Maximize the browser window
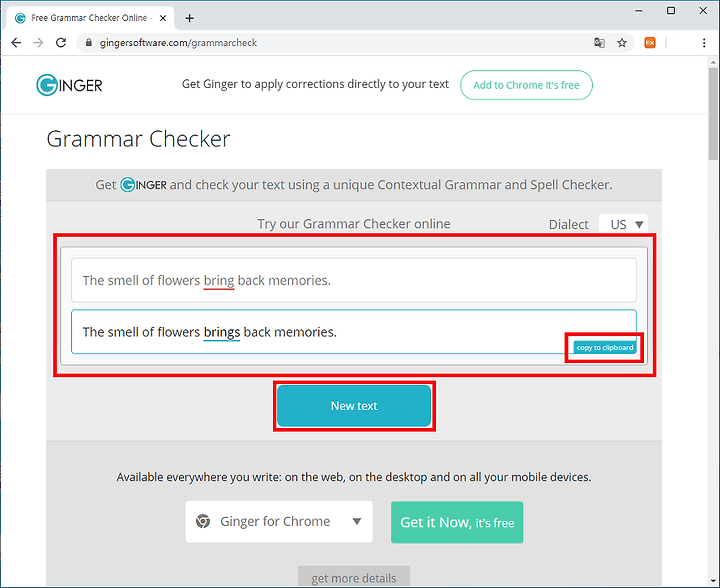The image size is (720, 588). [671, 11]
